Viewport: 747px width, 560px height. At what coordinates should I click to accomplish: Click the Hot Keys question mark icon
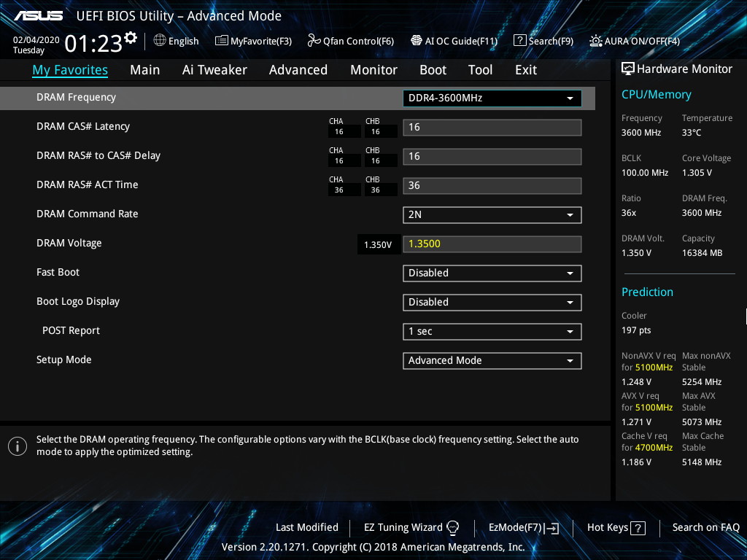(638, 528)
